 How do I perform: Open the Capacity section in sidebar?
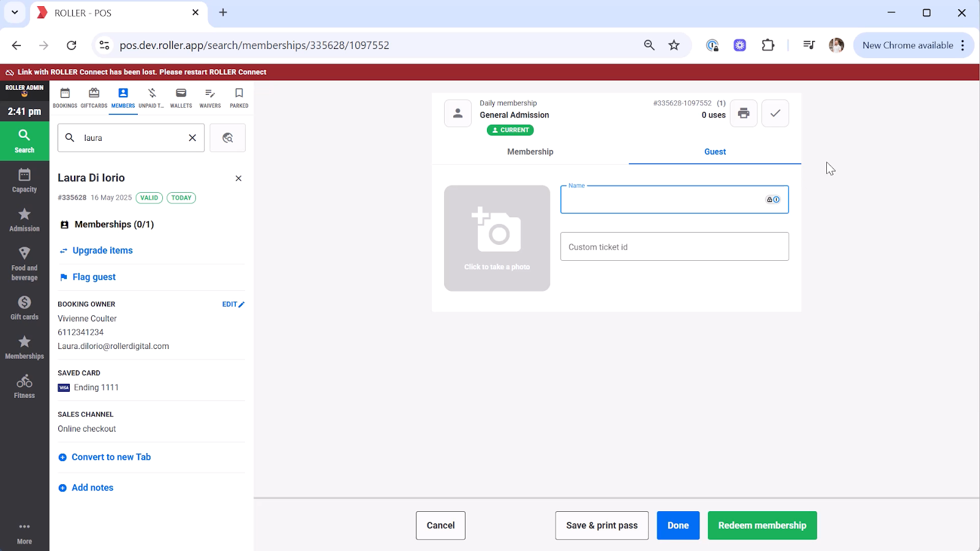click(x=24, y=181)
